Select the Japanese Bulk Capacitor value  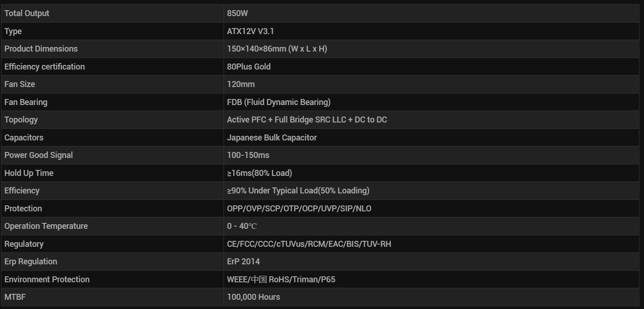(x=272, y=138)
